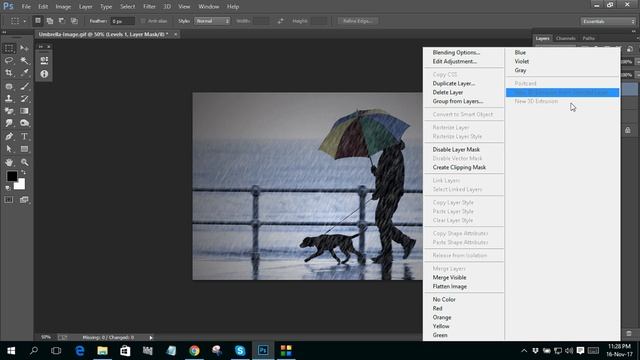Select the Hand tool
This screenshot has height=360, width=640.
(9, 162)
